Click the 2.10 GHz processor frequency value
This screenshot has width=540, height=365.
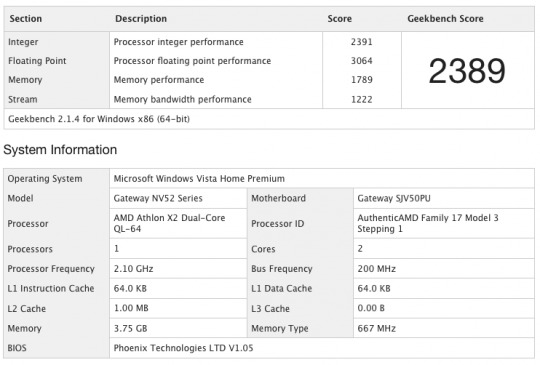point(134,269)
